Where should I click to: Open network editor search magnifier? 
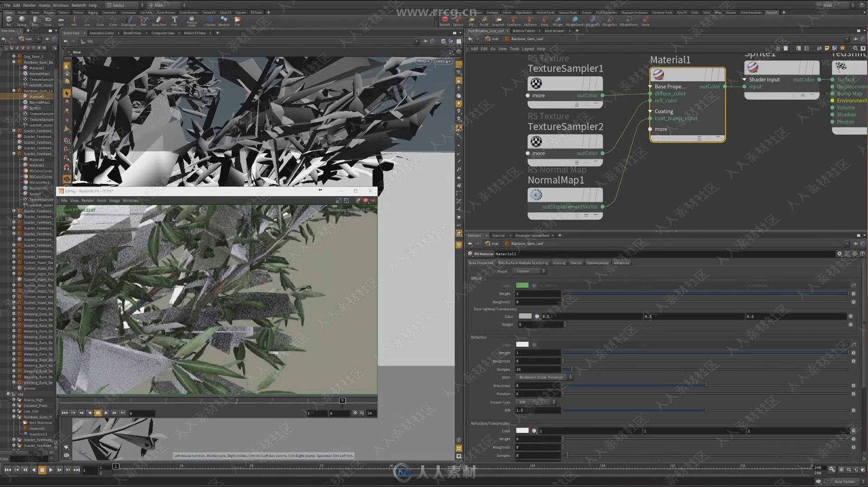click(x=855, y=48)
